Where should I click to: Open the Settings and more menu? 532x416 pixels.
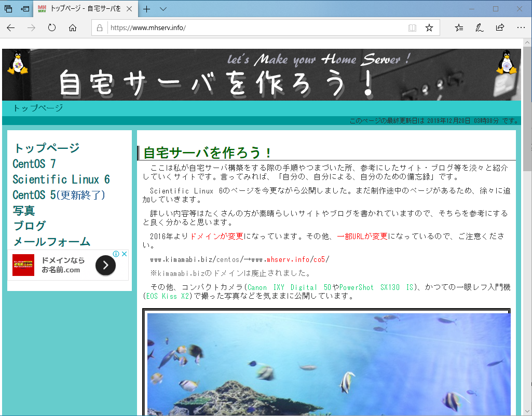pyautogui.click(x=521, y=27)
